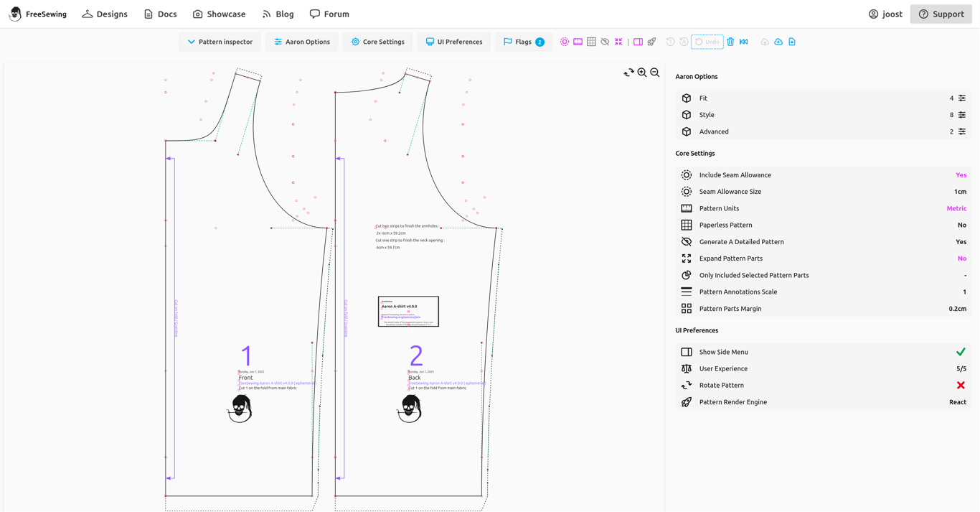This screenshot has width=980, height=512.
Task: Click the large number 1 part title
Action: click(247, 355)
